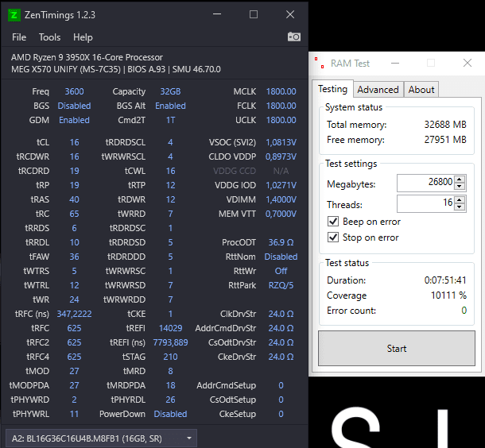Viewport: 485px width, 448px height.
Task: Minimize the ZenTimings window
Action: tap(217, 14)
